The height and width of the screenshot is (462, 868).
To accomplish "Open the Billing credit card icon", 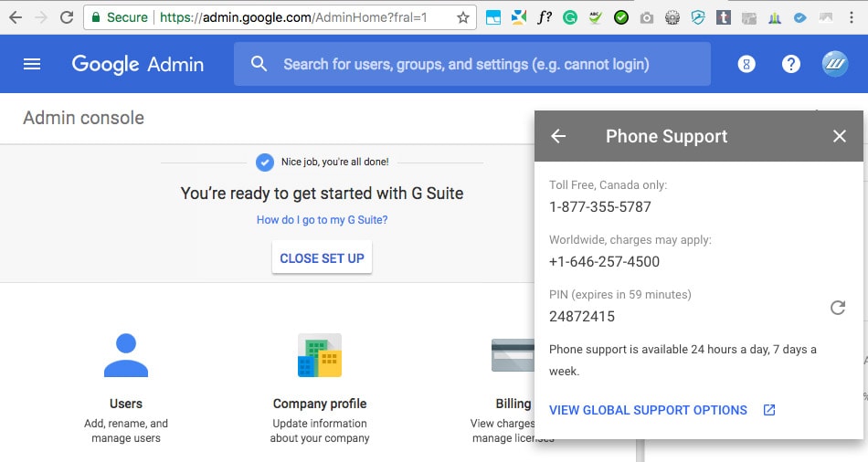I will 513,355.
